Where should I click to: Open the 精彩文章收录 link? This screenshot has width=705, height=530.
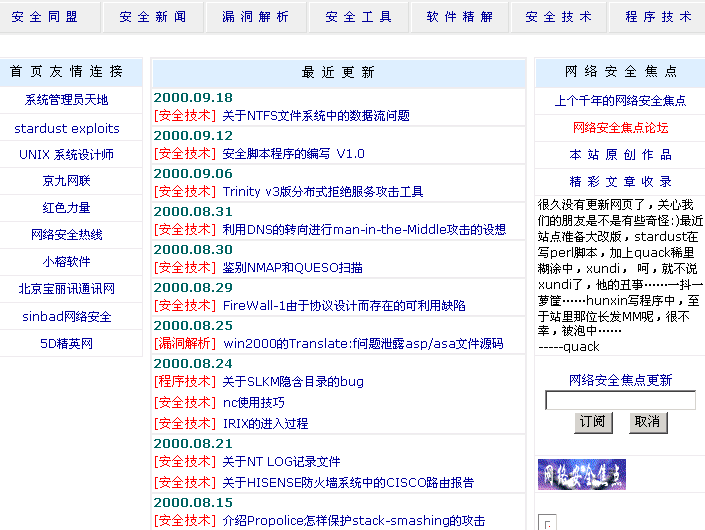[x=620, y=182]
